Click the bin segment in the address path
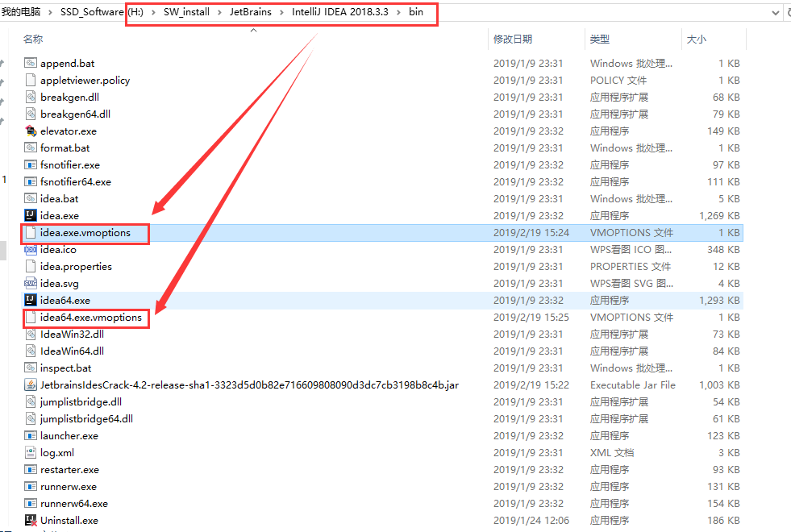791x532 pixels. coord(416,11)
